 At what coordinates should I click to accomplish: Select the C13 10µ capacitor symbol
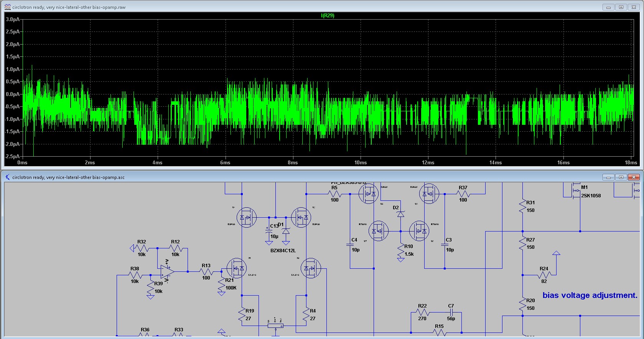tap(269, 230)
